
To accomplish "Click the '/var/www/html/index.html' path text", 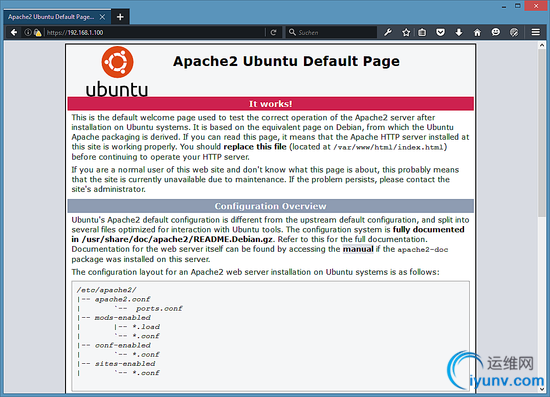I will (x=388, y=147).
